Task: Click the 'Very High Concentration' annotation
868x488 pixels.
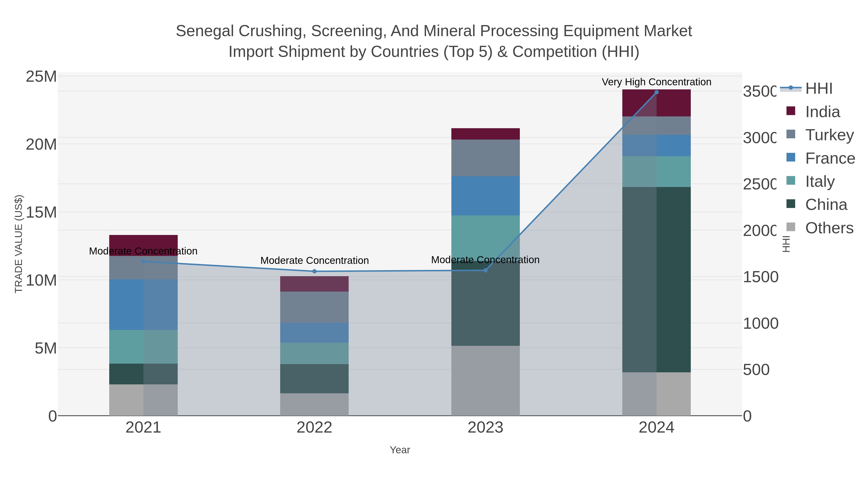Action: click(656, 82)
